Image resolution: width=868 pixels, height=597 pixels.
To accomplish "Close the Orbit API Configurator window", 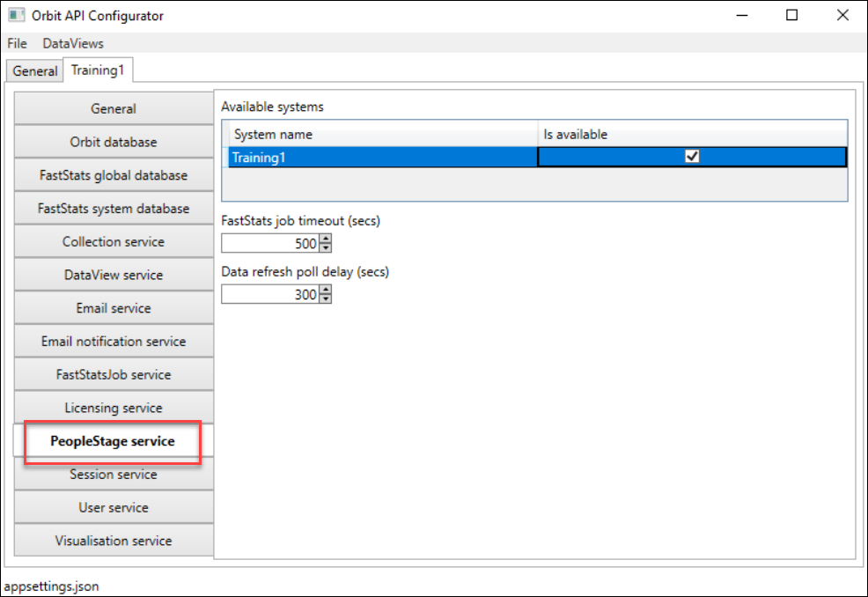I will [x=842, y=16].
